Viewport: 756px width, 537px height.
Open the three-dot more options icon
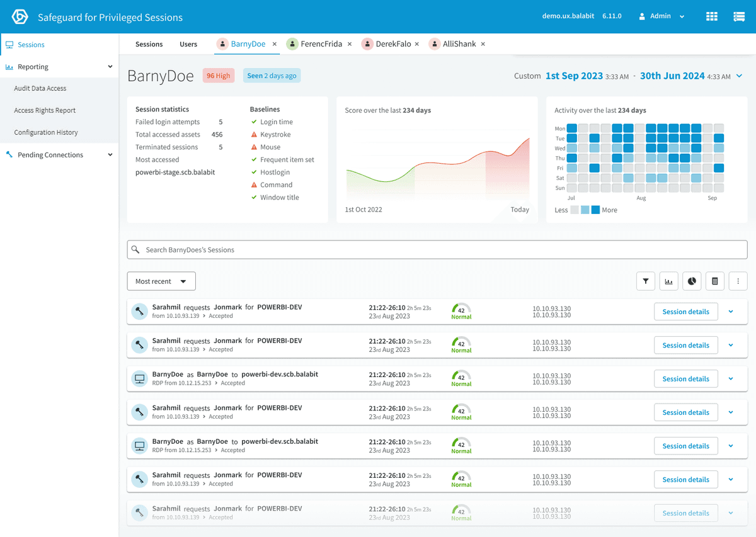[x=738, y=281]
